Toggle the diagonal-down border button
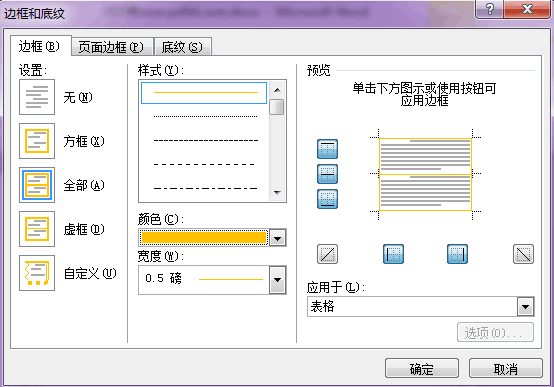The image size is (554, 387). click(523, 254)
